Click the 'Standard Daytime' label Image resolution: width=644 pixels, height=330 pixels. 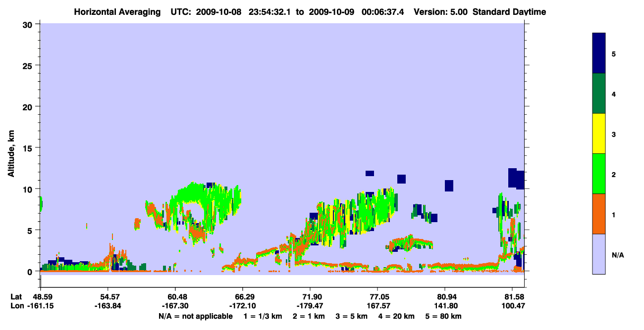click(x=509, y=12)
